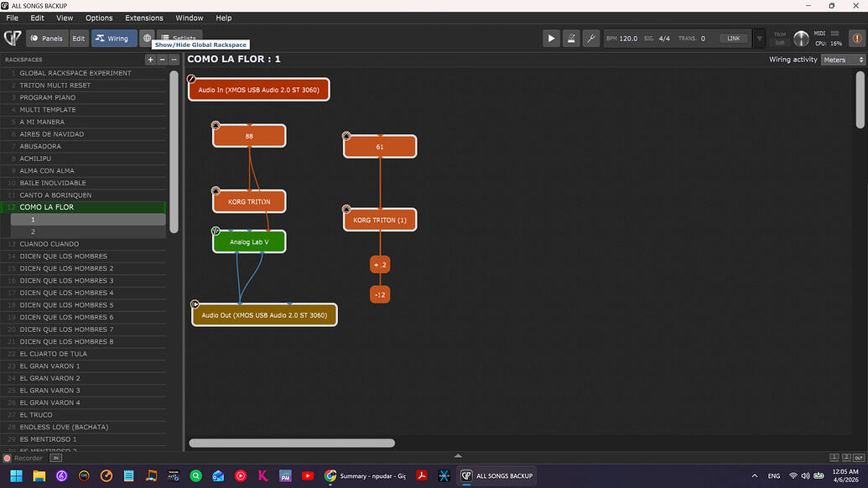
Task: Expand the transport bar dropdown arrow
Action: pos(759,39)
